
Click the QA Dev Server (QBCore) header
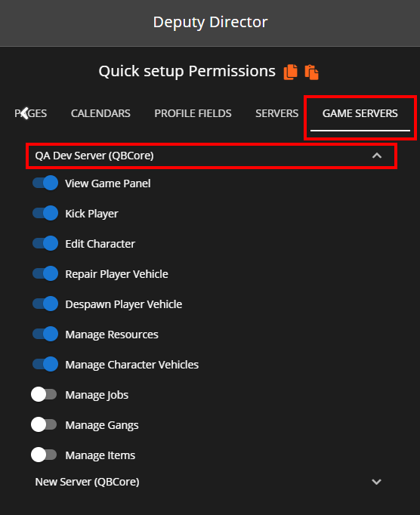click(212, 156)
